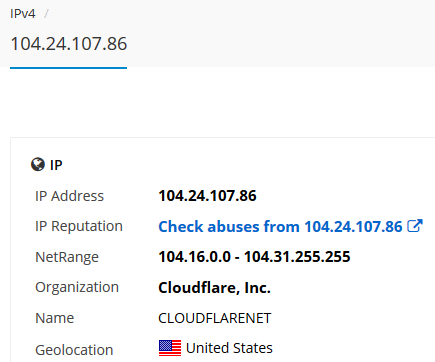Click the IPv4 breadcrumb link
This screenshot has width=435, height=362.
click(23, 14)
